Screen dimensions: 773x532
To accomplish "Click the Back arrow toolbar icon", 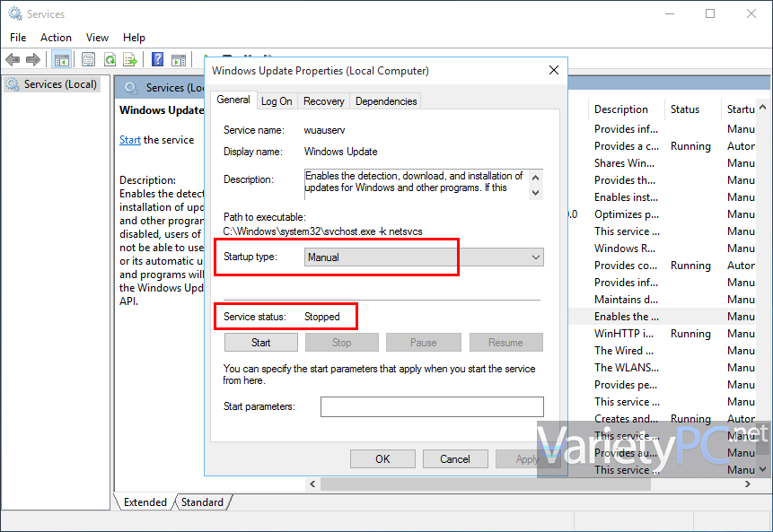I will pyautogui.click(x=13, y=60).
